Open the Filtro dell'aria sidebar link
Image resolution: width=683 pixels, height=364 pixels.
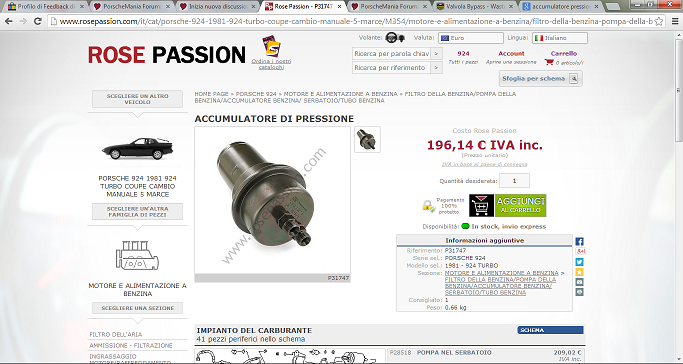coord(115,334)
